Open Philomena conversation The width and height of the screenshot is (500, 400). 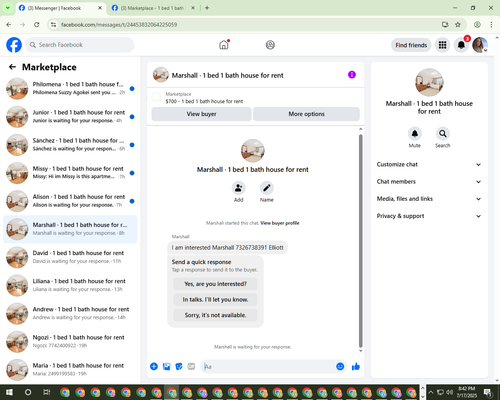[x=70, y=89]
